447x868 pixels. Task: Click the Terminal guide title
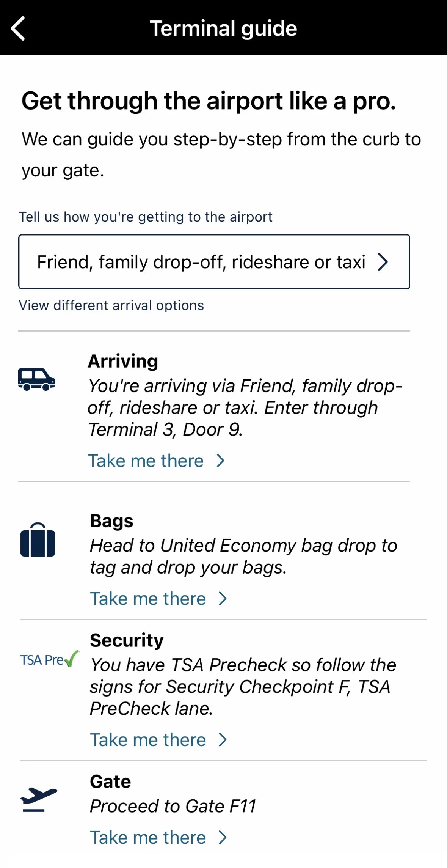[x=223, y=29]
